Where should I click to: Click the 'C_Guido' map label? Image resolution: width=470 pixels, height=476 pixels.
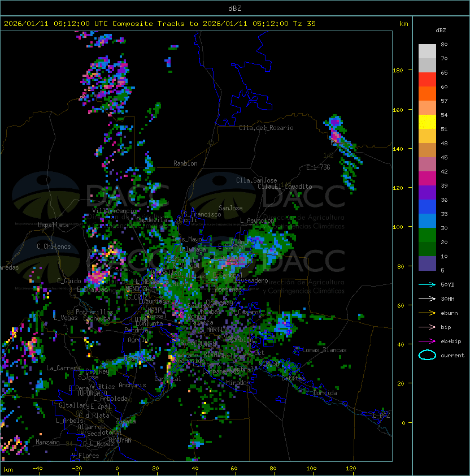[x=69, y=281]
